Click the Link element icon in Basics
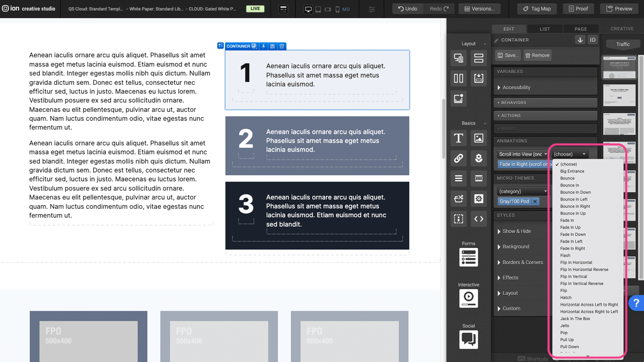The image size is (644, 362). 458,158
